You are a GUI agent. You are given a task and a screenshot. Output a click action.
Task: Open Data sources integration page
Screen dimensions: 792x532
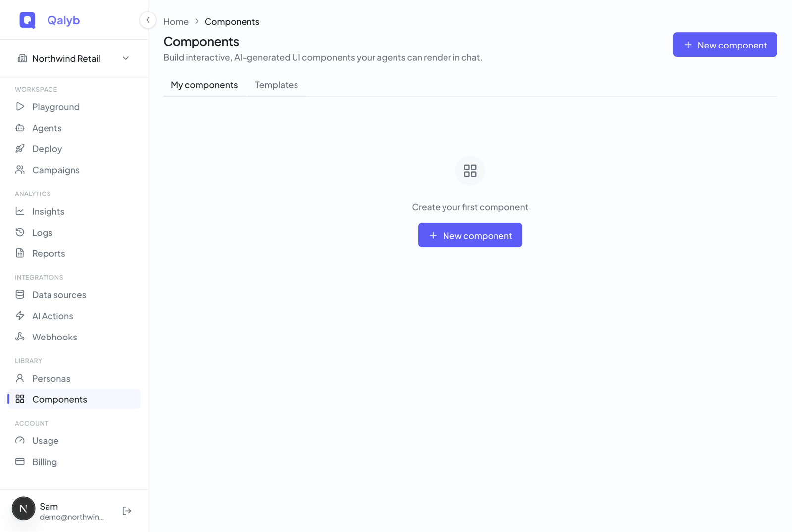[74, 295]
